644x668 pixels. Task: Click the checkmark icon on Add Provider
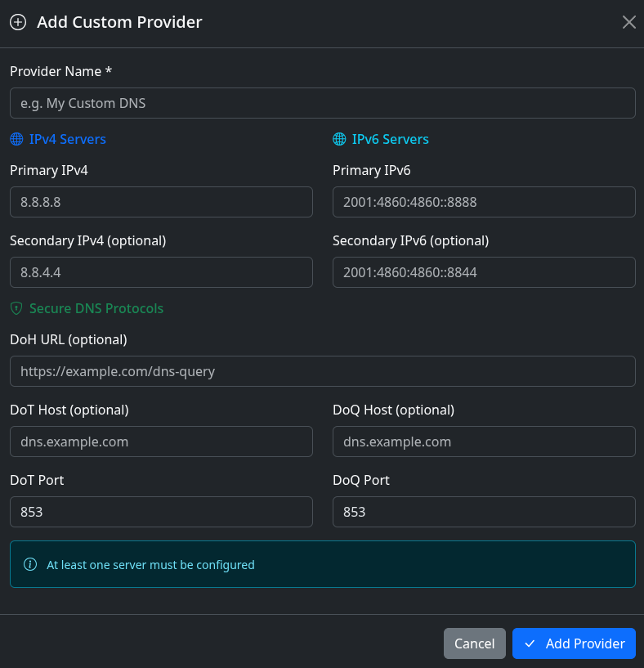[530, 643]
